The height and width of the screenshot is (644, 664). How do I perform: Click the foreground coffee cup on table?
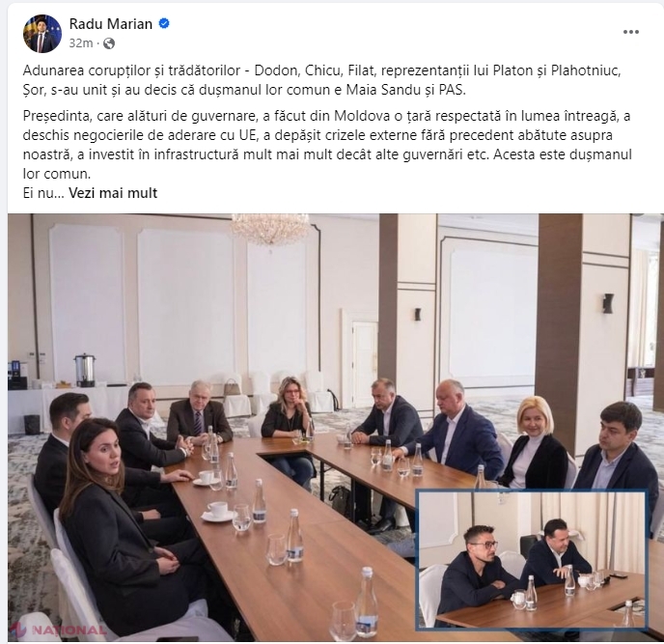tap(218, 511)
